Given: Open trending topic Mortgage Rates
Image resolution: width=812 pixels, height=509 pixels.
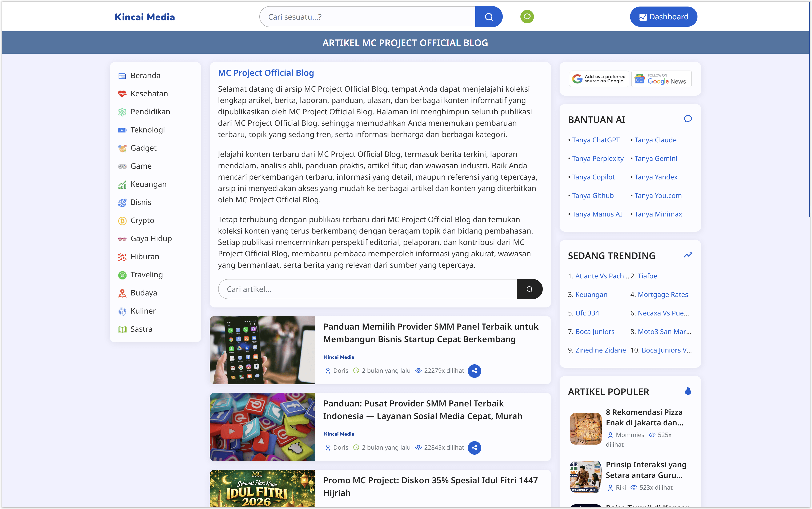Looking at the screenshot, I should [x=663, y=295].
